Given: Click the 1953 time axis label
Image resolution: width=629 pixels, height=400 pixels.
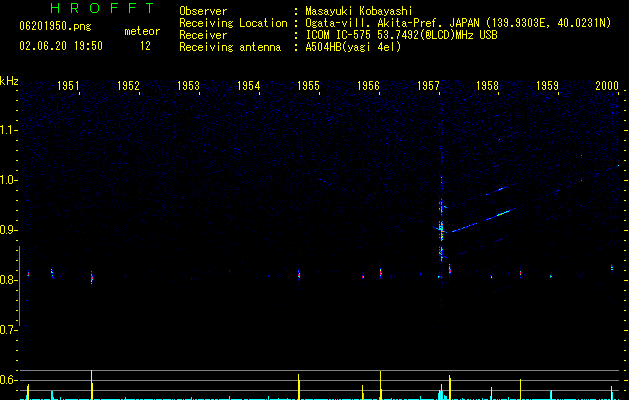Looking at the screenshot, I should (x=188, y=85).
